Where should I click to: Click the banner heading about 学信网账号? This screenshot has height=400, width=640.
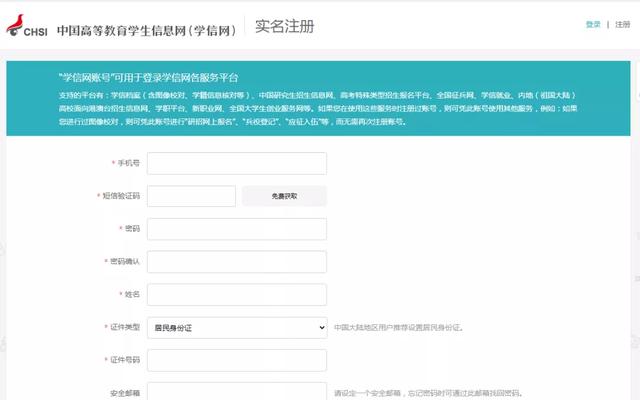149,78
